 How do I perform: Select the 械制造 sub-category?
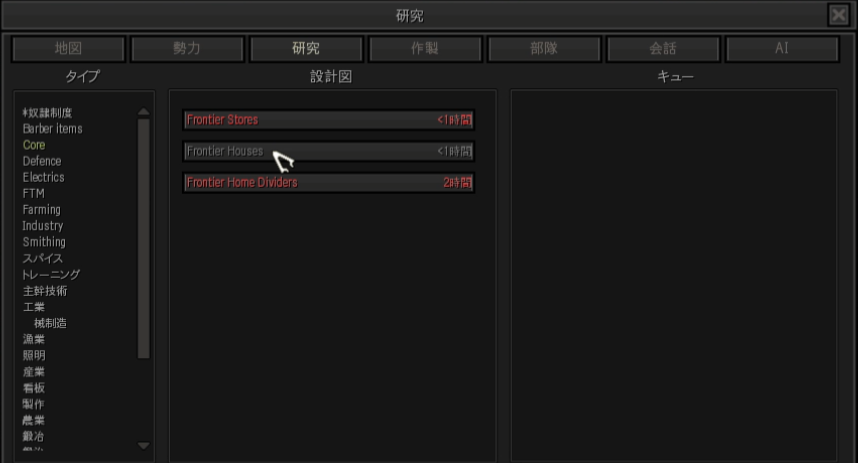pyautogui.click(x=50, y=323)
